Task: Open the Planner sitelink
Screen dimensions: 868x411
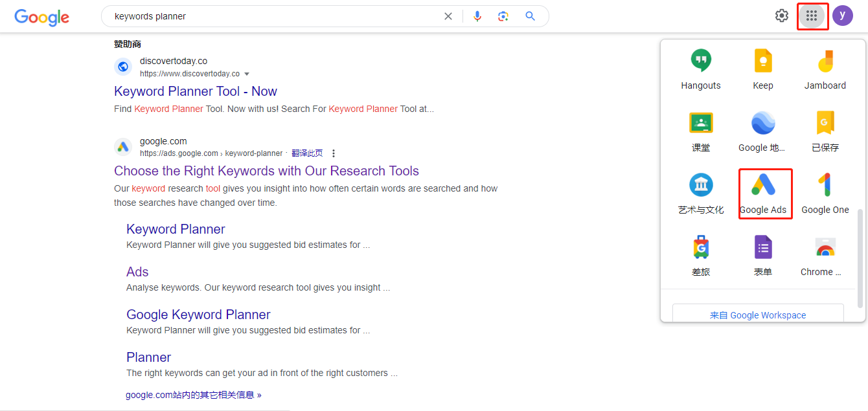Action: (x=148, y=357)
